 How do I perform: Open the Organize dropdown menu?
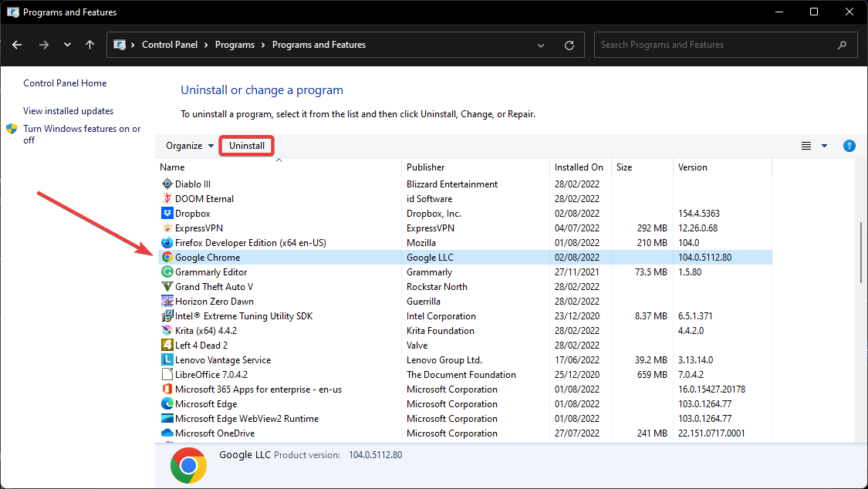(189, 146)
